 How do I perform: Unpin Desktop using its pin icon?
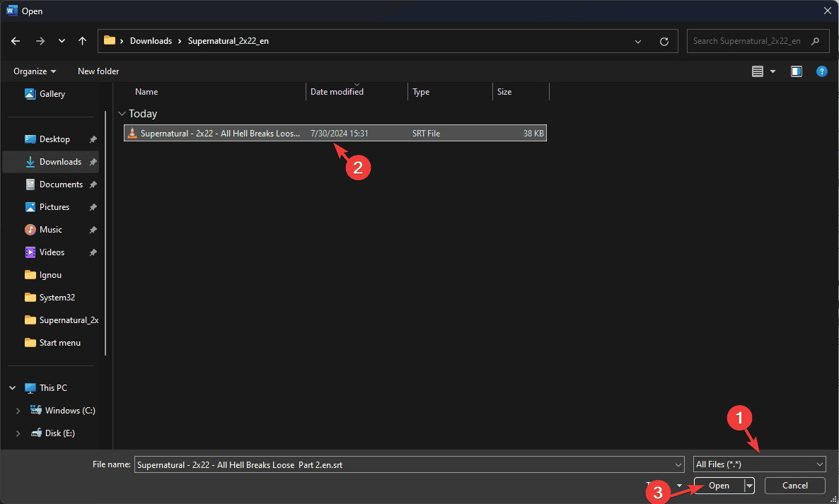pyautogui.click(x=93, y=139)
